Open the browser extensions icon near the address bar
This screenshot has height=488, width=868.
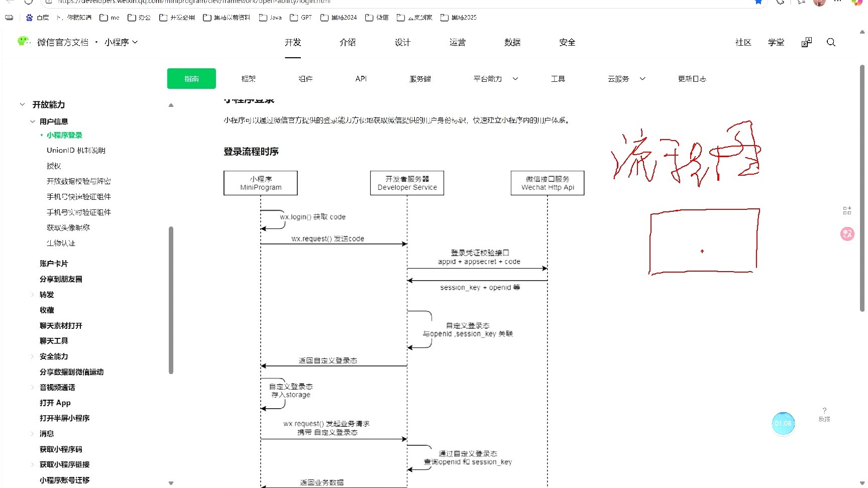(780, 3)
